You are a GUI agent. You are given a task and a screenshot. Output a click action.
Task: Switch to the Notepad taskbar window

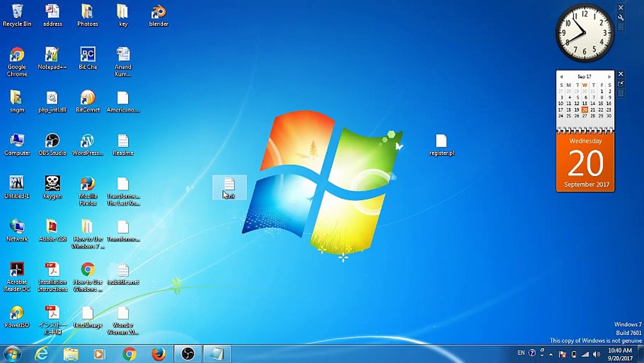[x=217, y=354]
